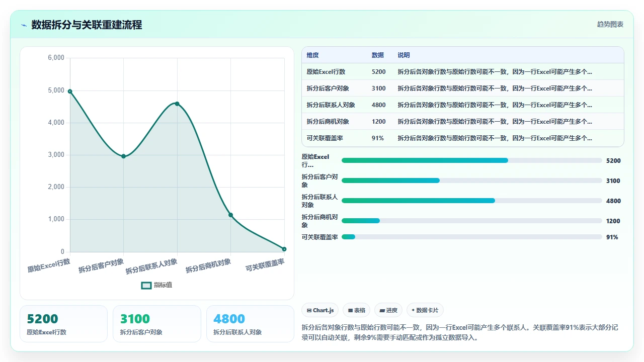Click the chart data point for 拆分后联系人对象
The height and width of the screenshot is (362, 644).
(x=177, y=104)
